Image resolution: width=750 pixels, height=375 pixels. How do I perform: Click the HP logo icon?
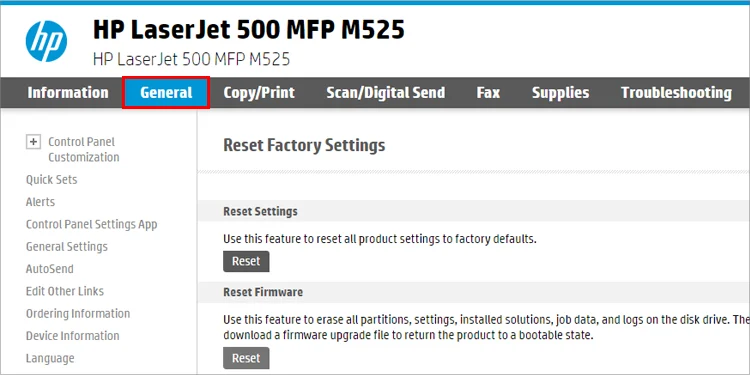tap(46, 42)
